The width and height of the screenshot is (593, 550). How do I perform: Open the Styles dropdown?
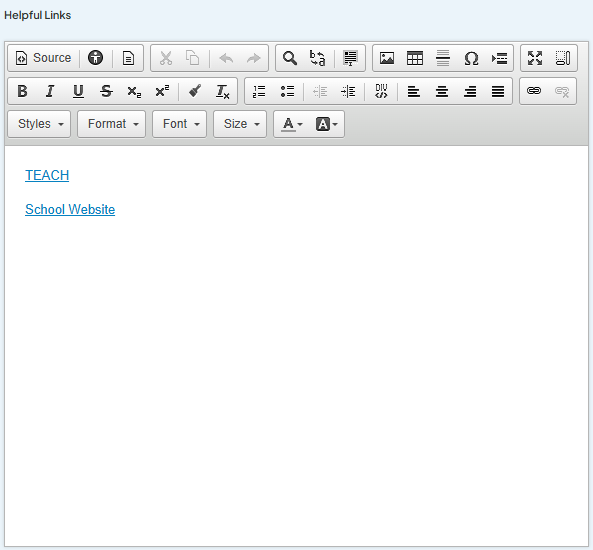click(39, 124)
